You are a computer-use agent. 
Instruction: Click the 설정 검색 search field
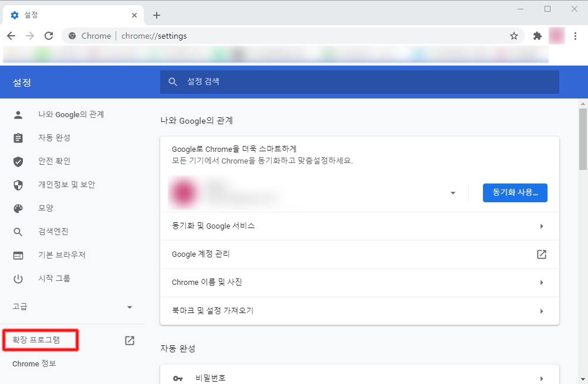click(359, 81)
